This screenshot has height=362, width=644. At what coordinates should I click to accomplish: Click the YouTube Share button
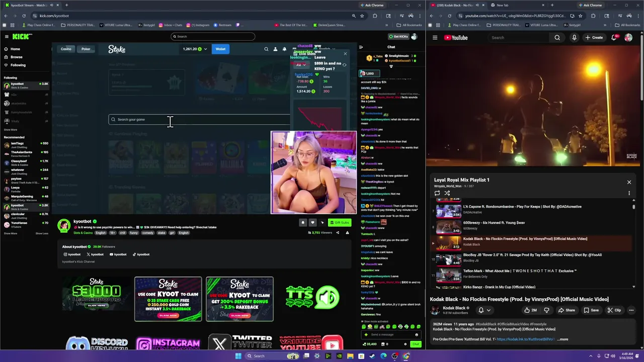(566, 310)
